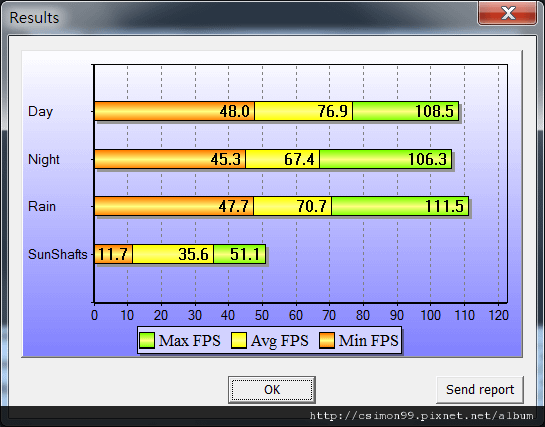Click the Max FPS green legend swatch
This screenshot has height=427, width=545.
click(147, 340)
